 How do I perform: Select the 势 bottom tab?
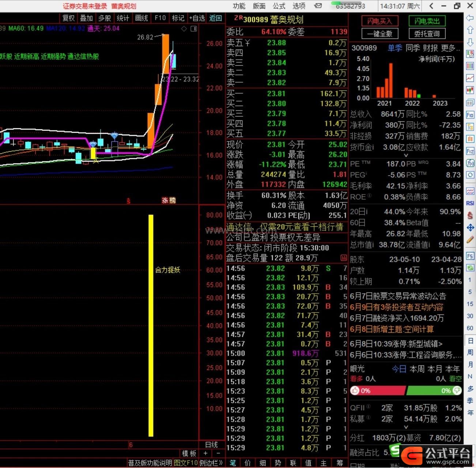tap(278, 463)
